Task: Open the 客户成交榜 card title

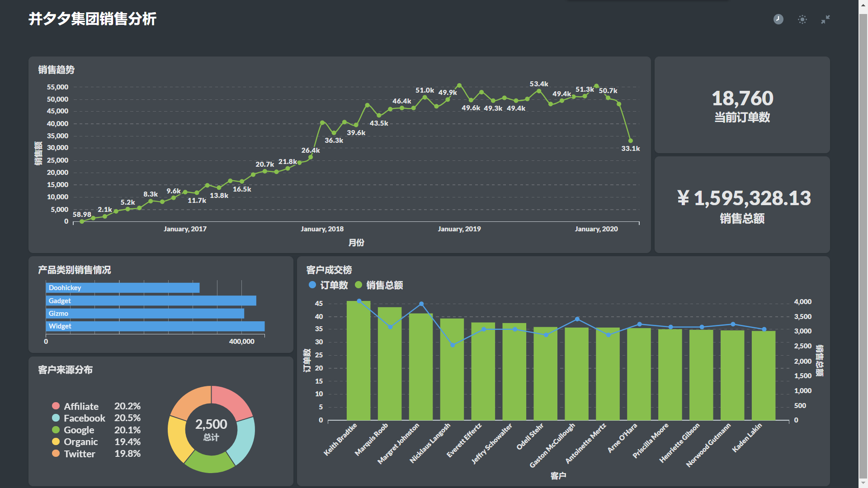Action: pyautogui.click(x=329, y=270)
